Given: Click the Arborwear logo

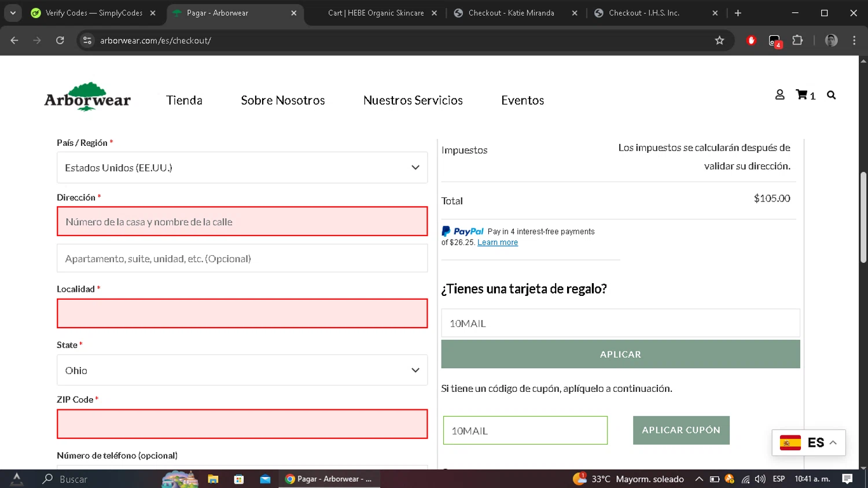Looking at the screenshot, I should [x=87, y=97].
